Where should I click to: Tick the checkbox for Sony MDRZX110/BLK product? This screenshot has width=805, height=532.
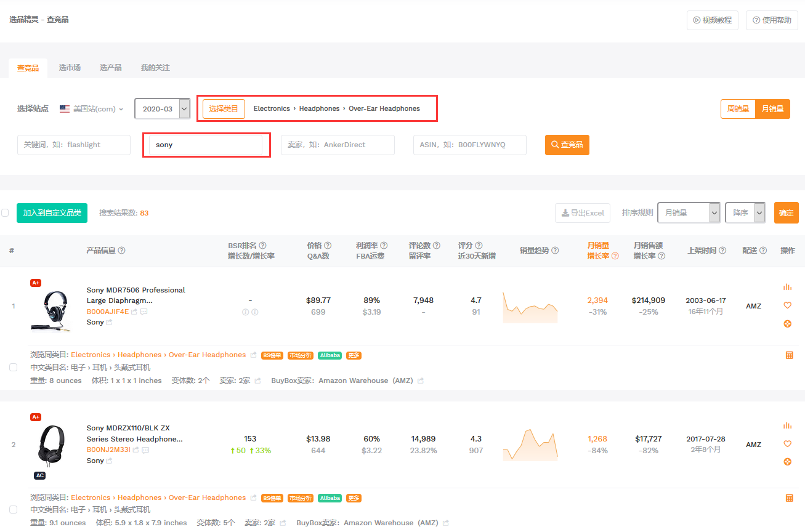tap(14, 510)
